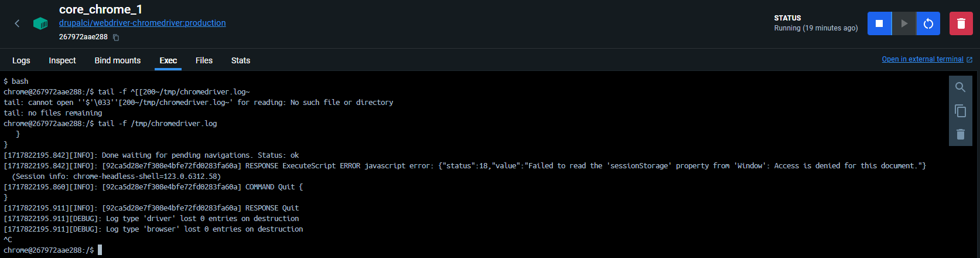The height and width of the screenshot is (258, 980).
Task: Stop the running container
Action: point(879,23)
